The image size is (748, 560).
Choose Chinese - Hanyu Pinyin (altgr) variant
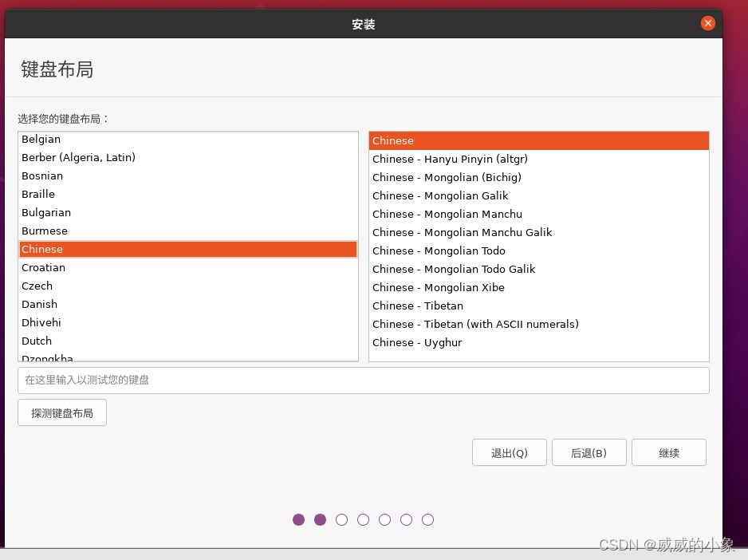(x=538, y=159)
